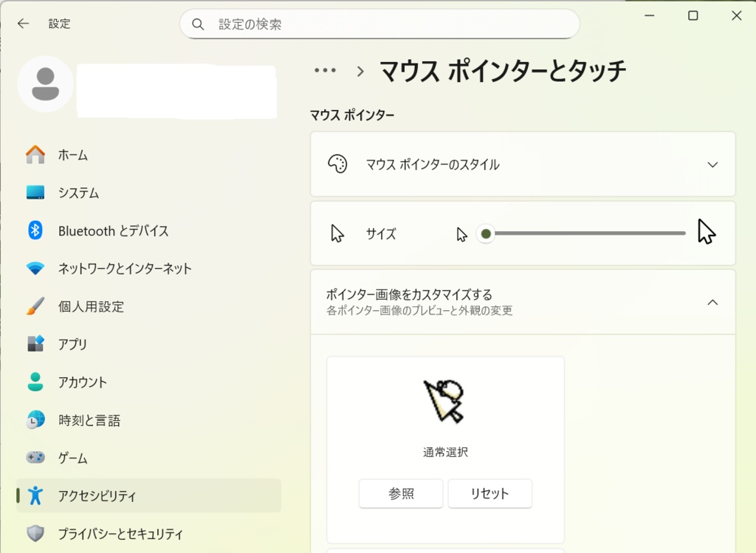Select the mouse pointer style palette icon
Image resolution: width=756 pixels, height=553 pixels.
click(x=337, y=164)
